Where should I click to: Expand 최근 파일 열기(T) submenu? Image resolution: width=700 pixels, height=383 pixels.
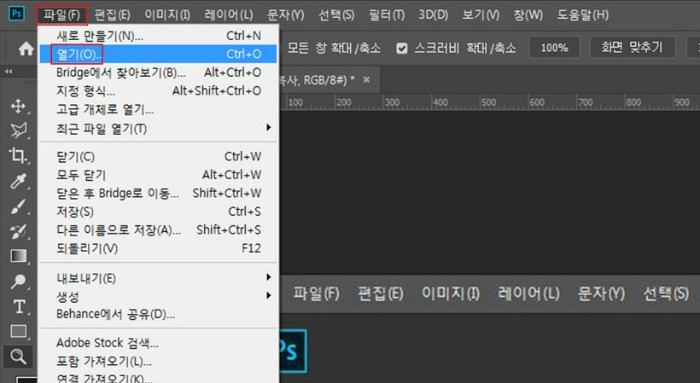pos(158,129)
